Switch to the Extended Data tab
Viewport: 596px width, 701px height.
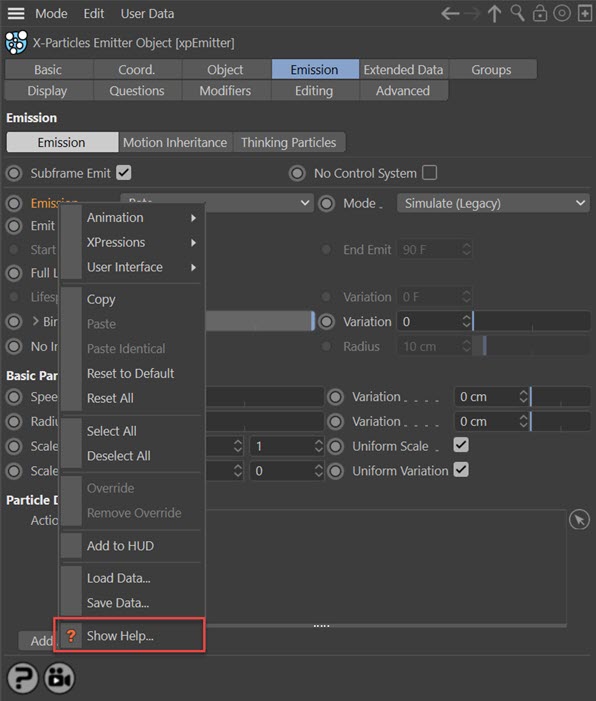pos(404,70)
